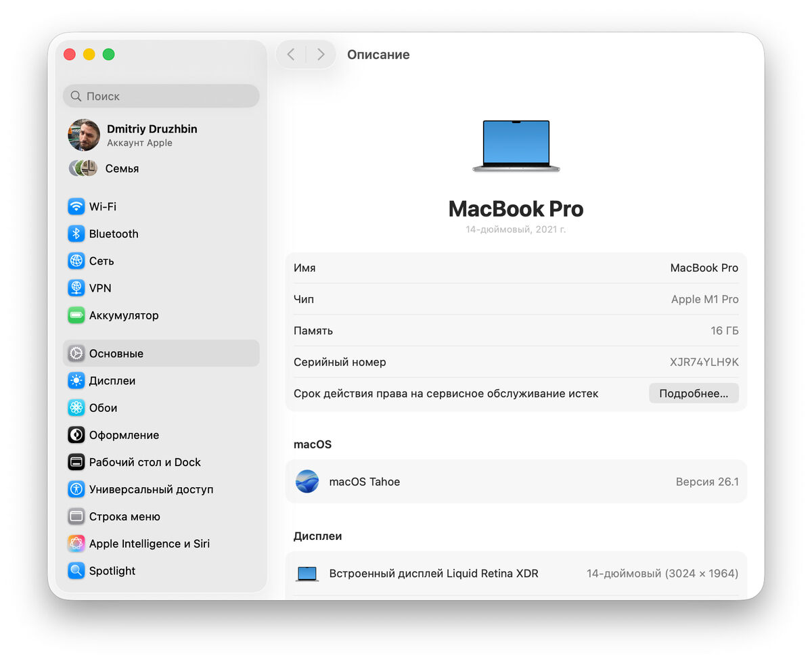Image resolution: width=812 pixels, height=663 pixels.
Task: Click the Семья family avatars icon
Action: pos(83,168)
